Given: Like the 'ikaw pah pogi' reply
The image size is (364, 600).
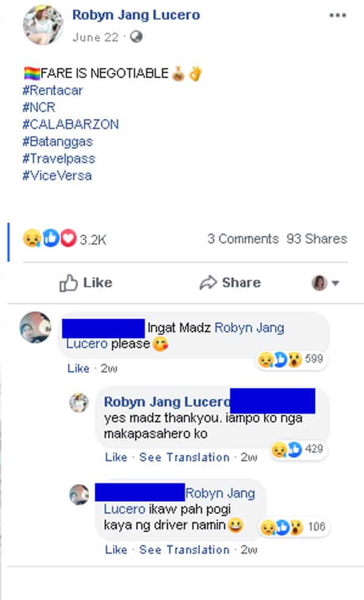Looking at the screenshot, I should (x=116, y=550).
